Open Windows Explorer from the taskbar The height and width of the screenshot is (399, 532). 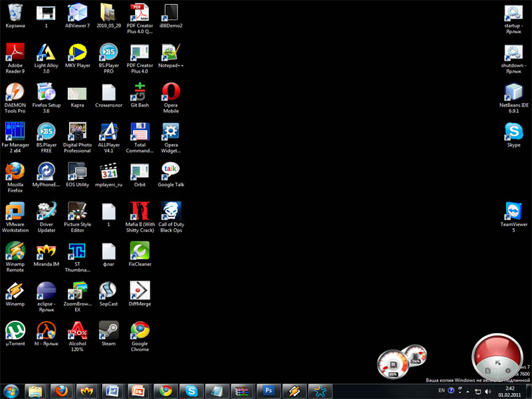(35, 391)
